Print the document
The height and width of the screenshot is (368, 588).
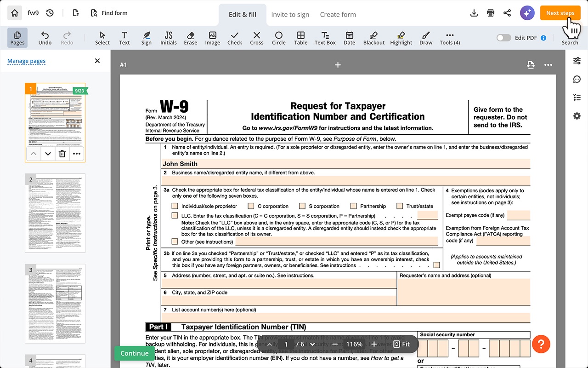[491, 13]
